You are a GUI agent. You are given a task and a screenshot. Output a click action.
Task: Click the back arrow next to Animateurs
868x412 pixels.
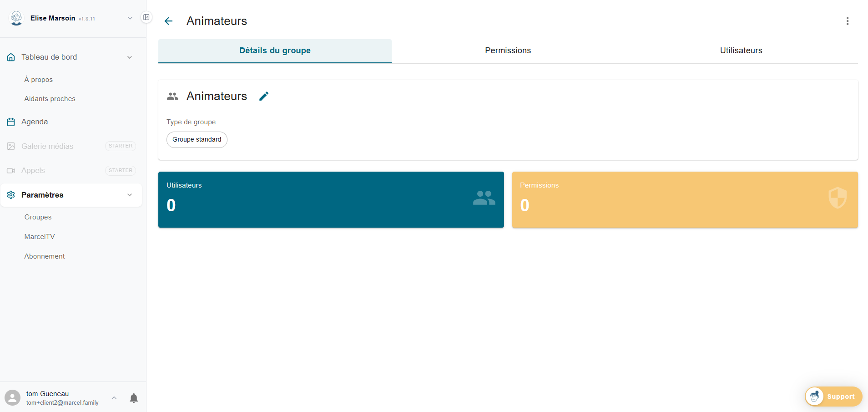[x=169, y=21]
